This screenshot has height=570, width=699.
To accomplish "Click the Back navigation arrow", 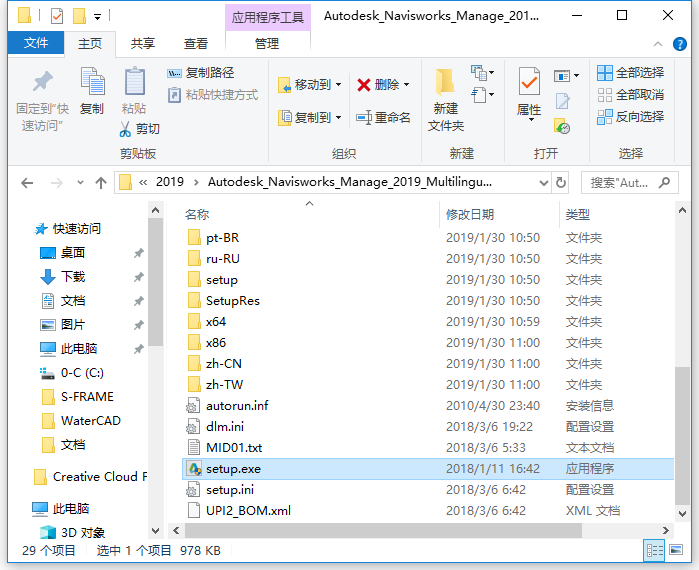I will tap(27, 183).
